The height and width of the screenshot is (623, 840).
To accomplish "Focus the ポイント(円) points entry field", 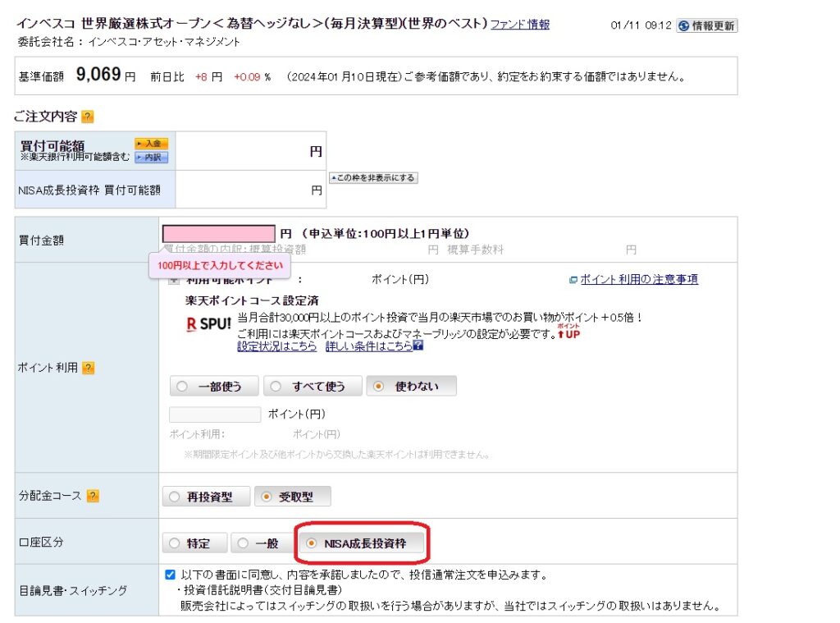I will [x=215, y=415].
